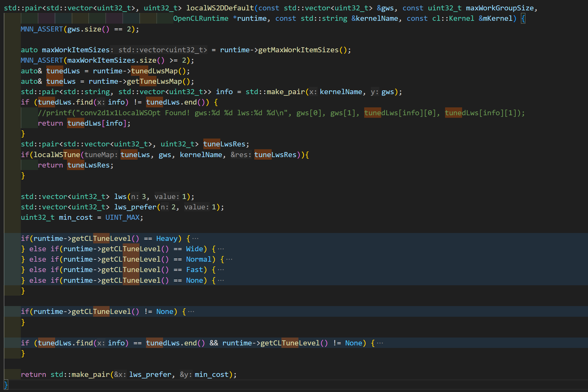Click &kernelName parameter in signature
588x392 pixels.
click(375, 18)
